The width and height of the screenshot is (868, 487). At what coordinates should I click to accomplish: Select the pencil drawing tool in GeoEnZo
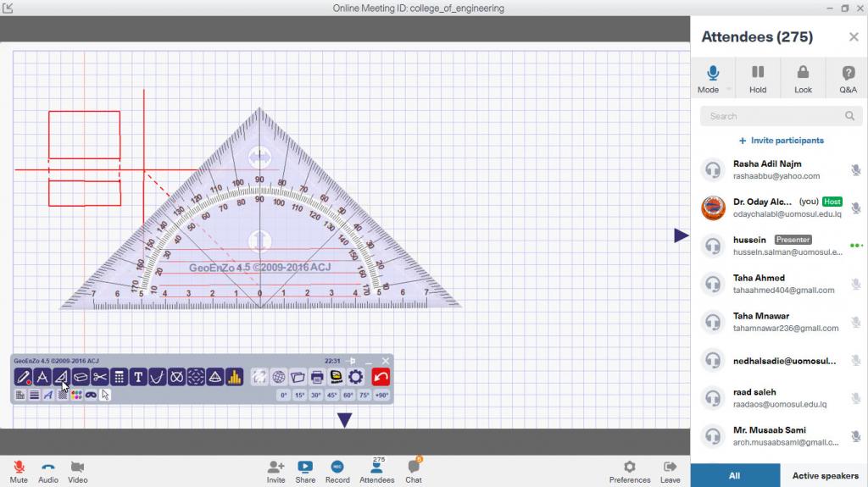(x=23, y=377)
